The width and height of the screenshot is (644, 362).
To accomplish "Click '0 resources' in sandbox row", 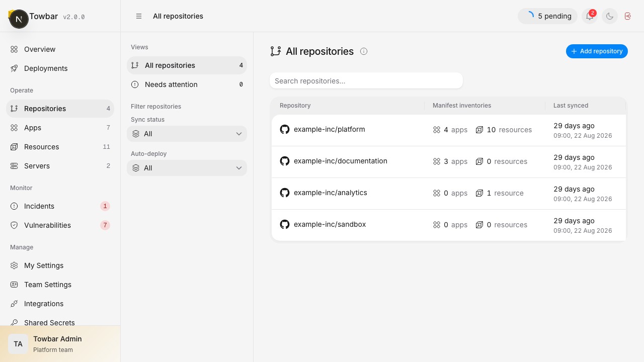I will [x=507, y=225].
